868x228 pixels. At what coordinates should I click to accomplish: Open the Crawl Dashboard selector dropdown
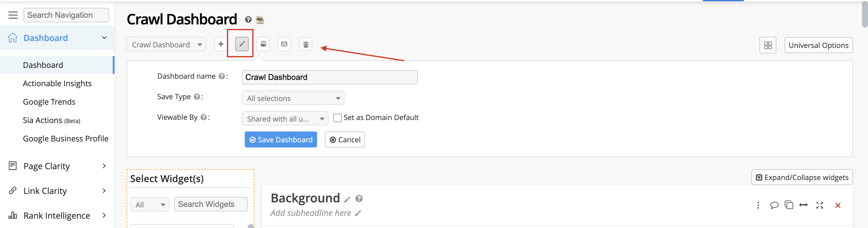(166, 45)
